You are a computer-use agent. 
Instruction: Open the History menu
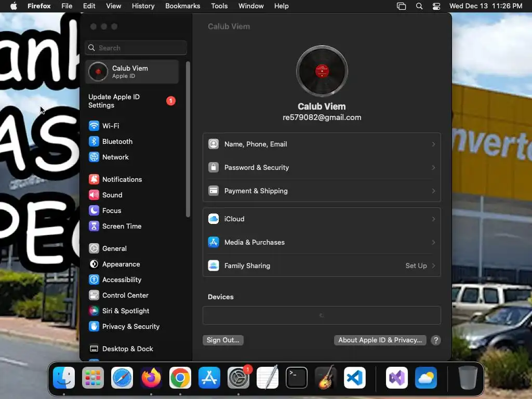(143, 6)
